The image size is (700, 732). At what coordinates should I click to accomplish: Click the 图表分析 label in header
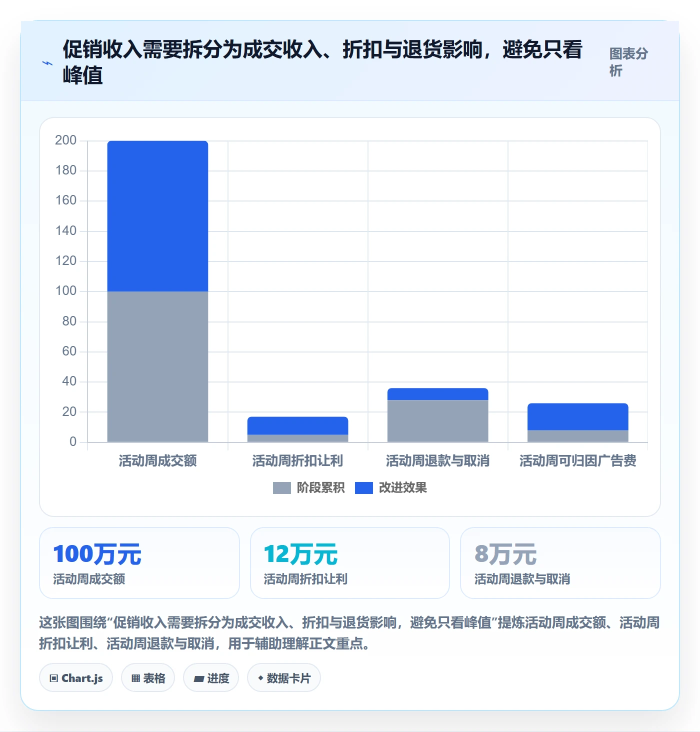click(628, 62)
